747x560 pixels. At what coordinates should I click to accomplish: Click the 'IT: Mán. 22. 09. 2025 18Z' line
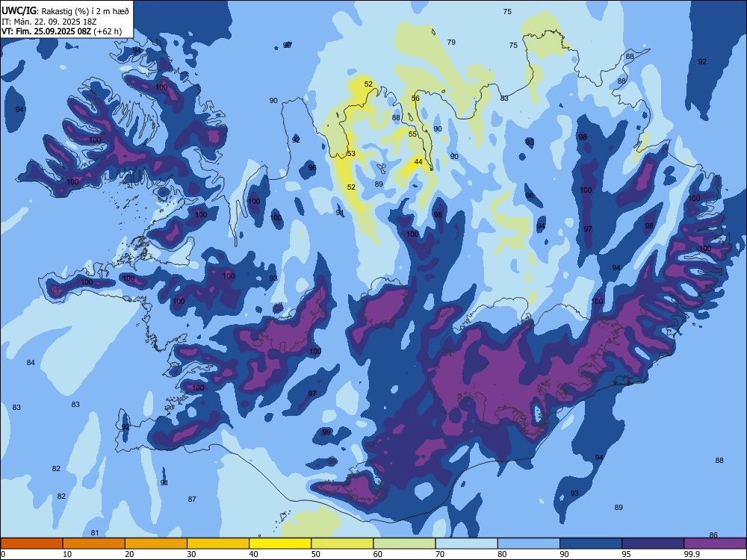[49, 22]
